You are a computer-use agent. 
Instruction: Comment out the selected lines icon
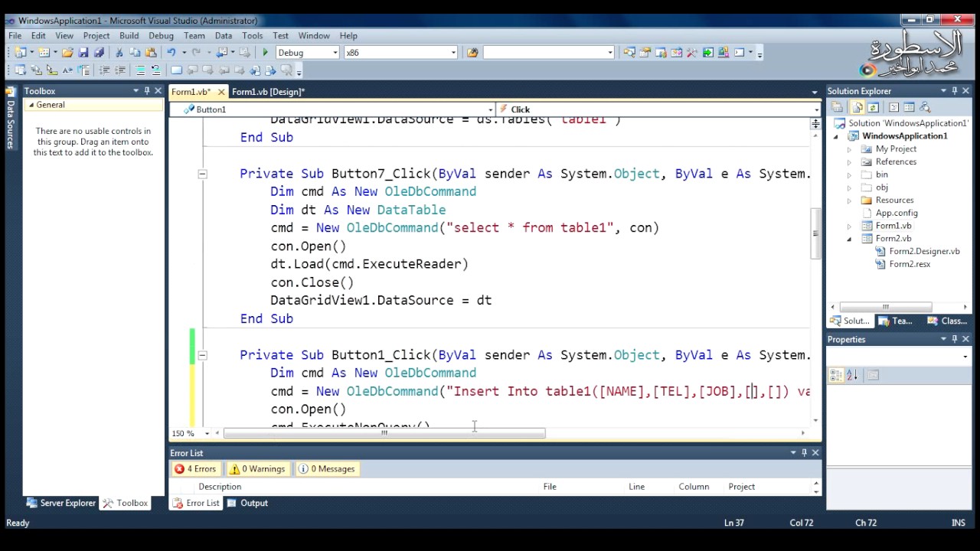click(x=140, y=70)
